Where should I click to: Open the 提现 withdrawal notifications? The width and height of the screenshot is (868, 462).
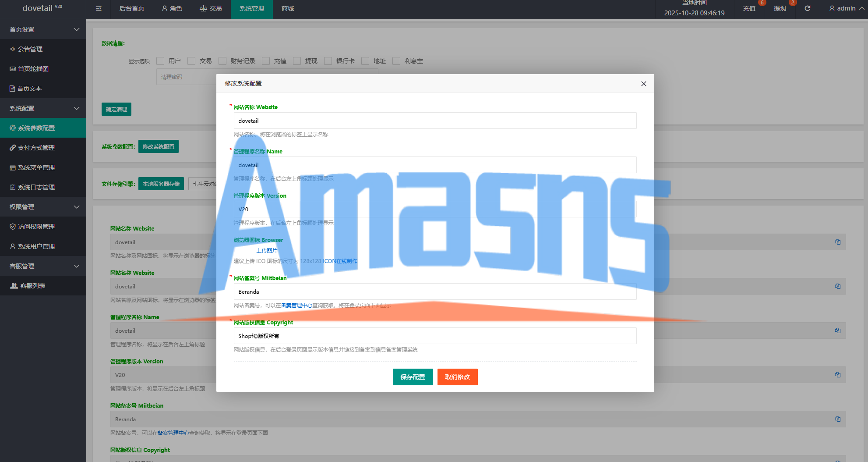780,8
